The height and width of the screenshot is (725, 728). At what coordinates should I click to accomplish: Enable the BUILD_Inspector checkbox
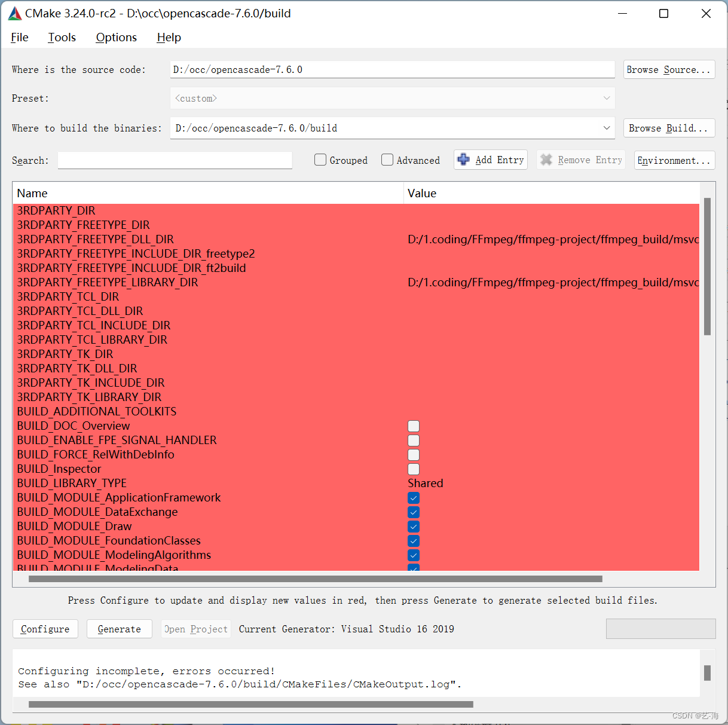(x=413, y=469)
